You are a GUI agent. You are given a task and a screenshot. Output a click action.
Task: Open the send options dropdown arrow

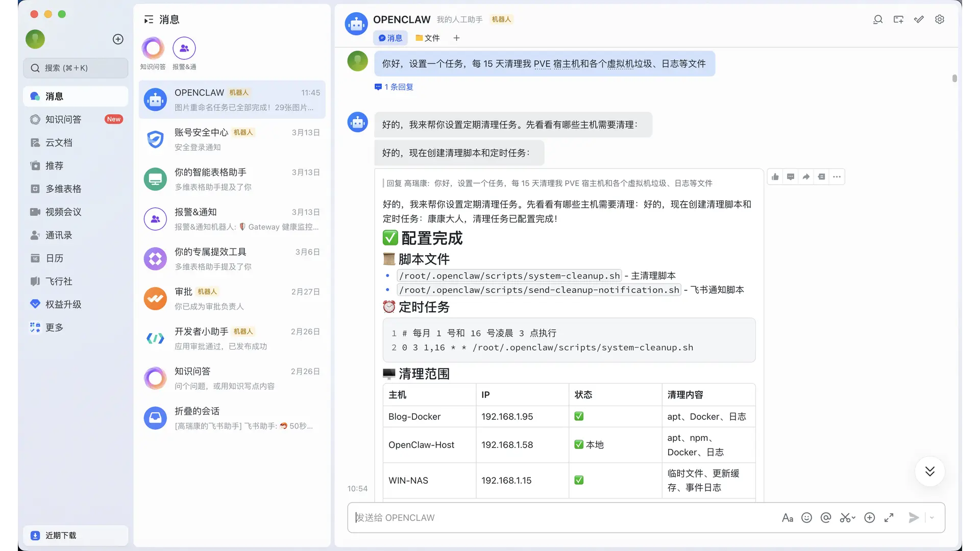[x=932, y=518]
